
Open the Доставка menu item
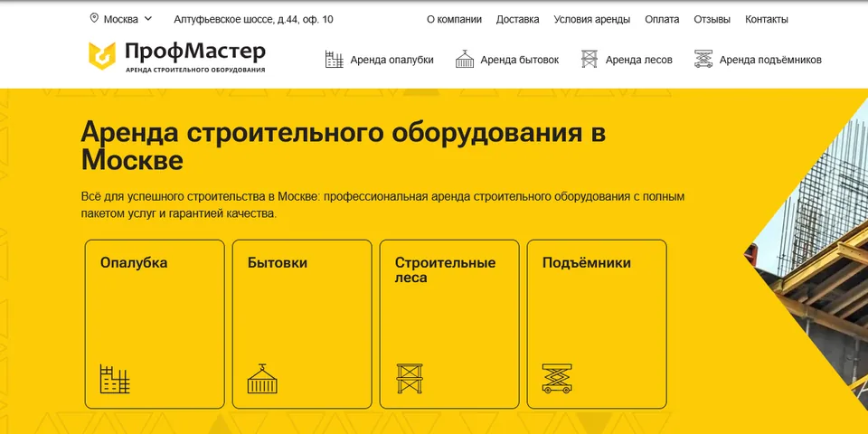click(517, 19)
